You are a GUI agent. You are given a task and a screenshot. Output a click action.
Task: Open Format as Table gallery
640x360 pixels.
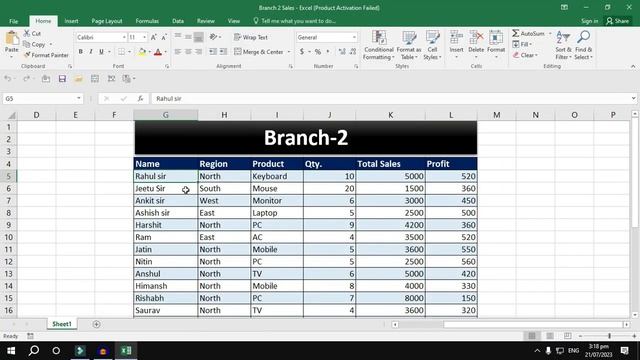pyautogui.click(x=409, y=45)
